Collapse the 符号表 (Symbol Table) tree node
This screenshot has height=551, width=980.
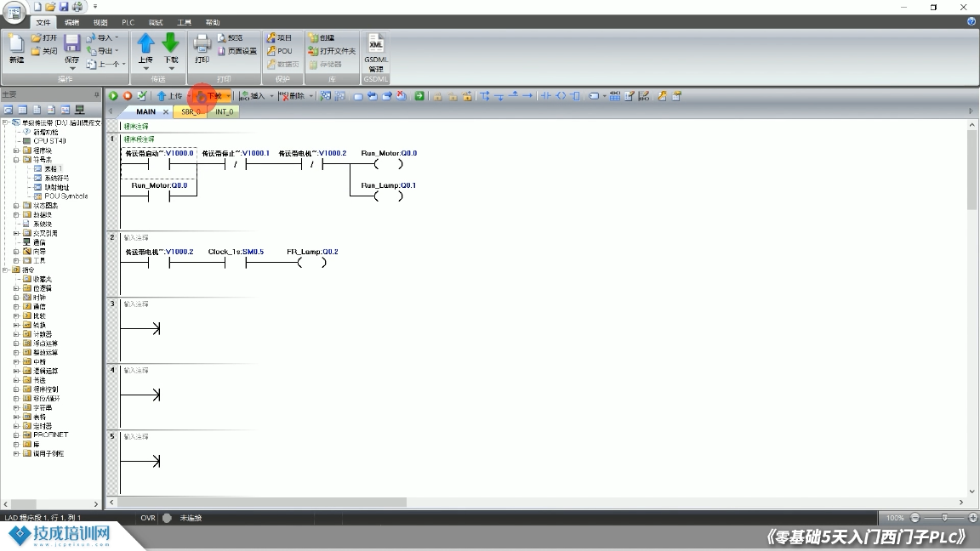(16, 160)
